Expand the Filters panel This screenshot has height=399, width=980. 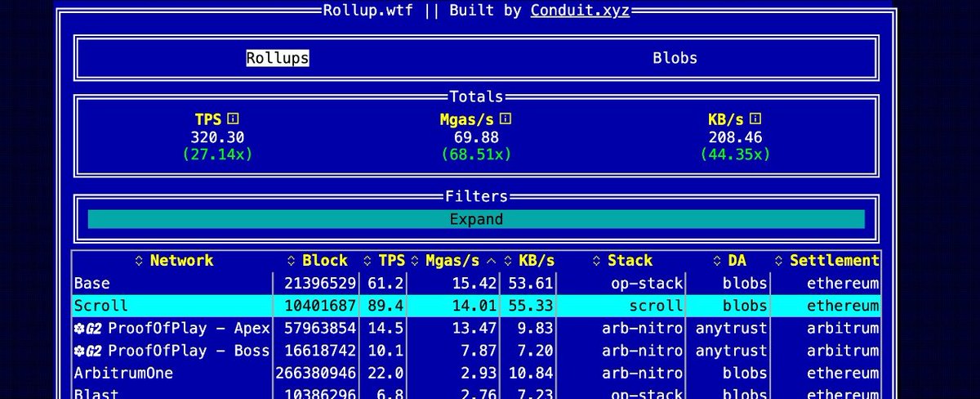click(476, 219)
